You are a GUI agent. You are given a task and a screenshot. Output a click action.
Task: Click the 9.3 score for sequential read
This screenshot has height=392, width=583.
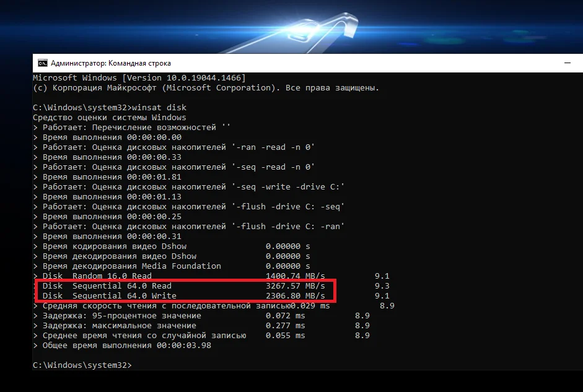click(382, 286)
